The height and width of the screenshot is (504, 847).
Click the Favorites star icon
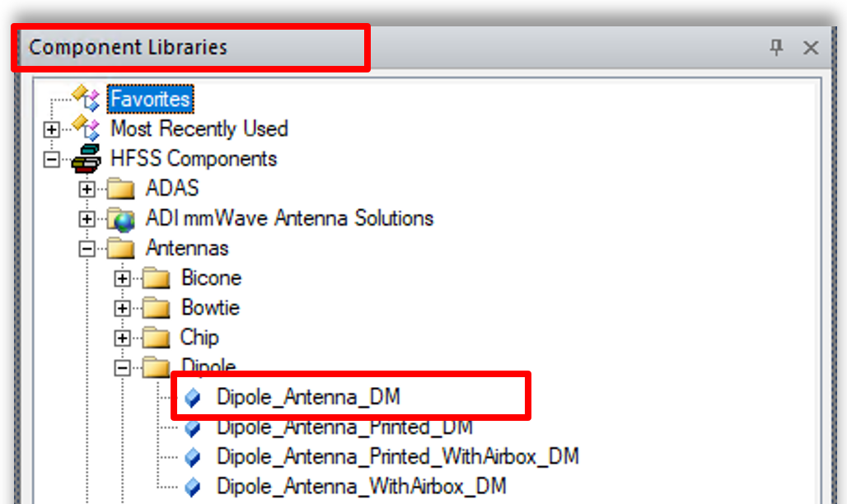86,98
